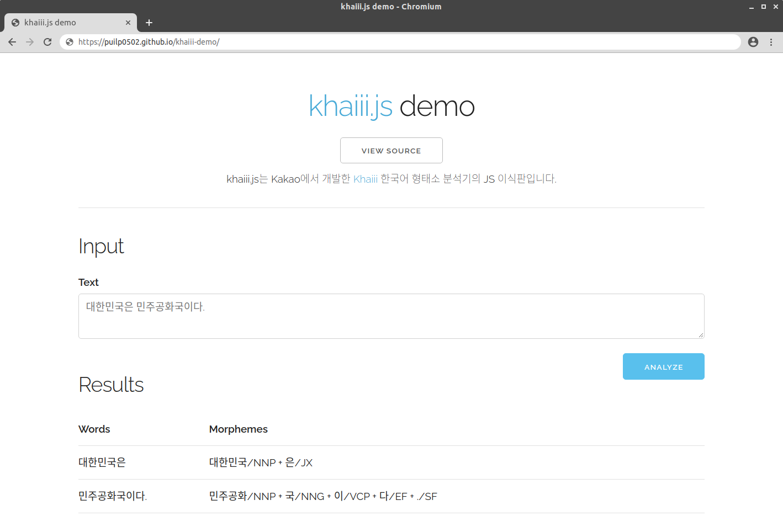This screenshot has width=783, height=532.
Task: Open a new browser tab
Action: coord(149,23)
